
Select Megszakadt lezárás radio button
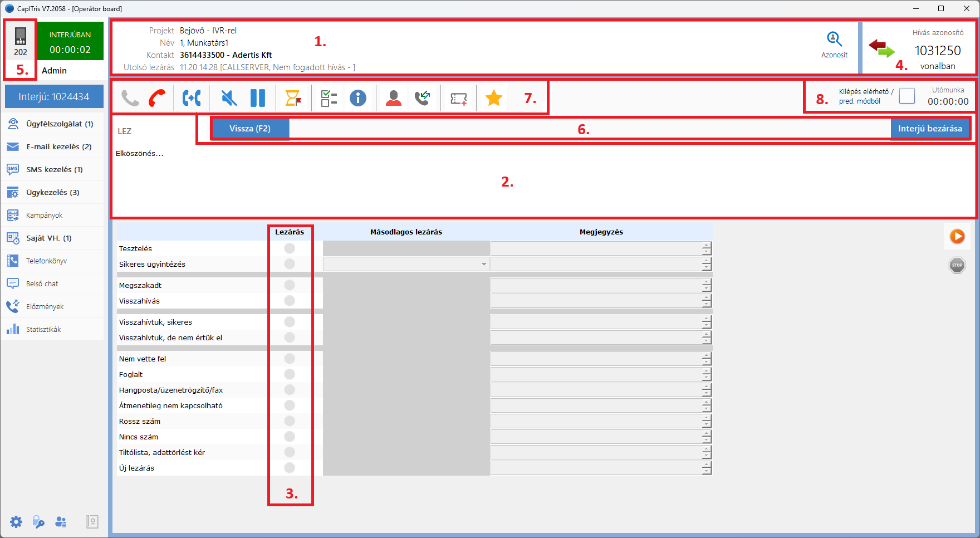(290, 285)
